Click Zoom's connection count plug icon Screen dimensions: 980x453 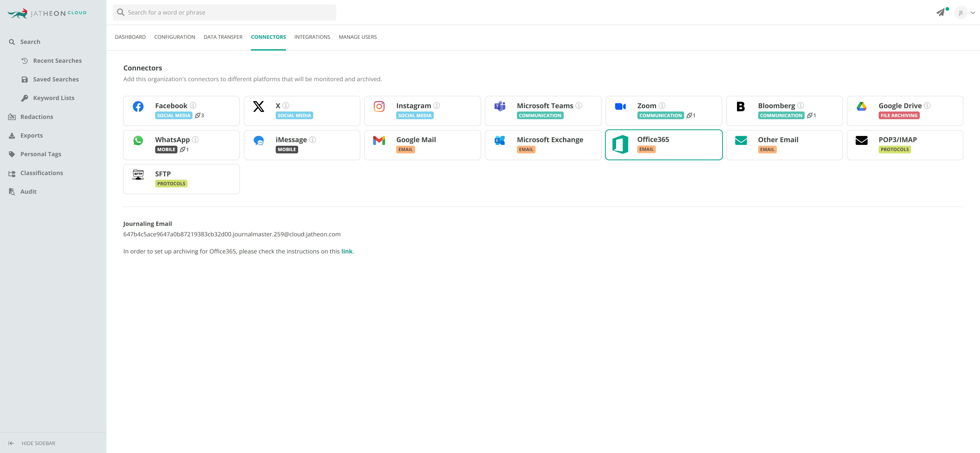(x=689, y=115)
